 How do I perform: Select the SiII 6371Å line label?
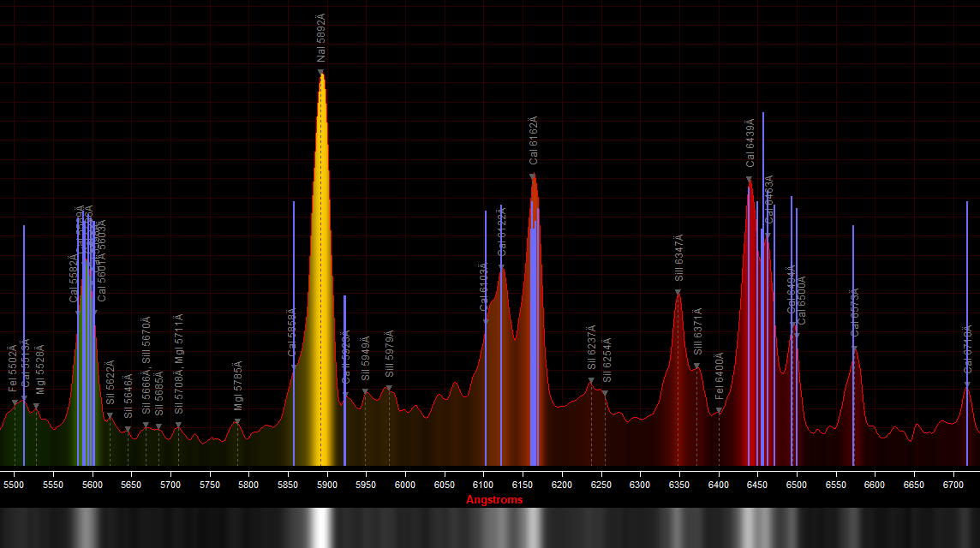pyautogui.click(x=697, y=332)
